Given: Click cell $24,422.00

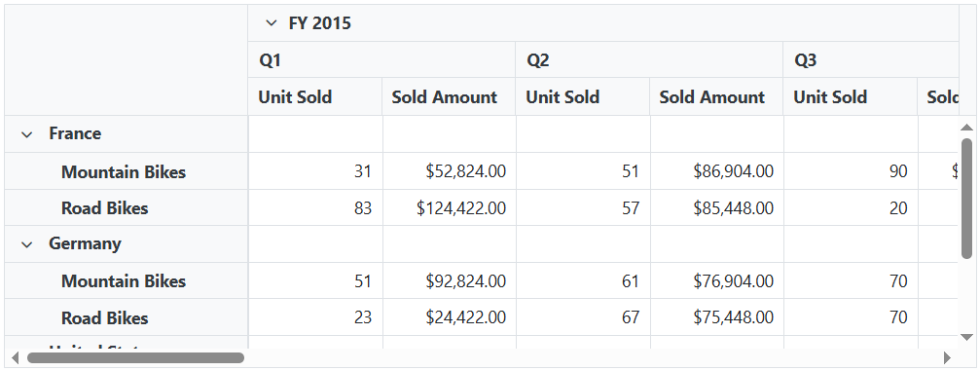Looking at the screenshot, I should [x=449, y=317].
